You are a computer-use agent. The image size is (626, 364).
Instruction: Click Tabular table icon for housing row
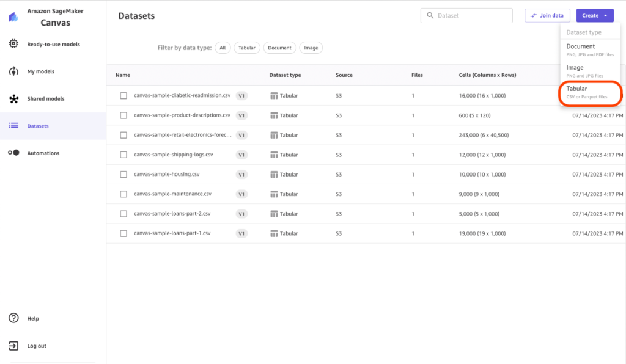tap(274, 174)
